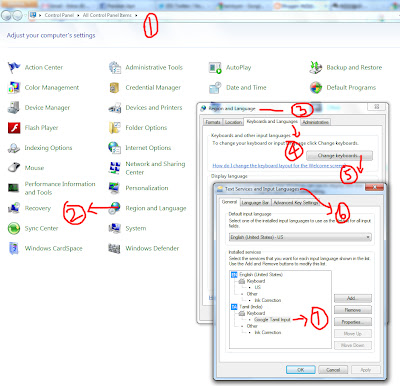Select the US keyboard entry
The height and width of the screenshot is (386, 400).
click(258, 287)
